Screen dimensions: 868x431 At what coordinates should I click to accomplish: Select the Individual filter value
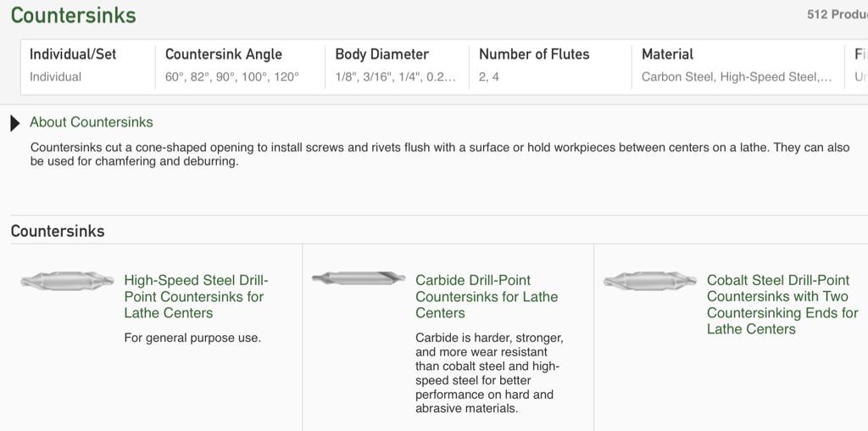coord(55,77)
